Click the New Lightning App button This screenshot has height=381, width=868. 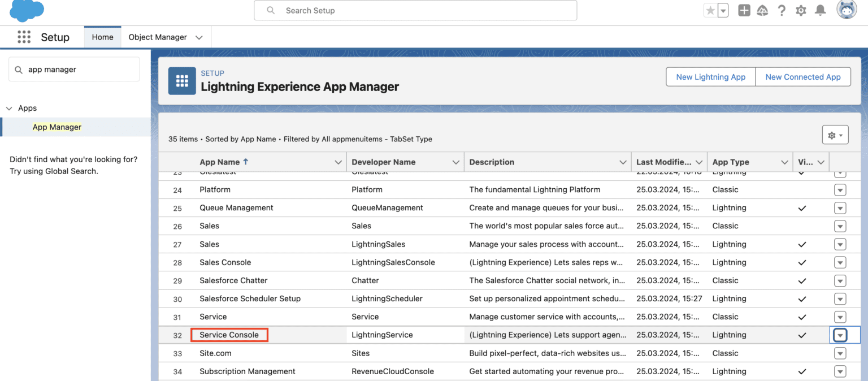[710, 77]
